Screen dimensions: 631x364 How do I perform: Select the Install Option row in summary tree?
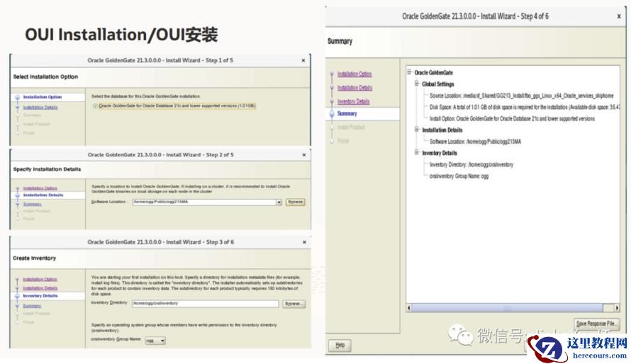[512, 118]
